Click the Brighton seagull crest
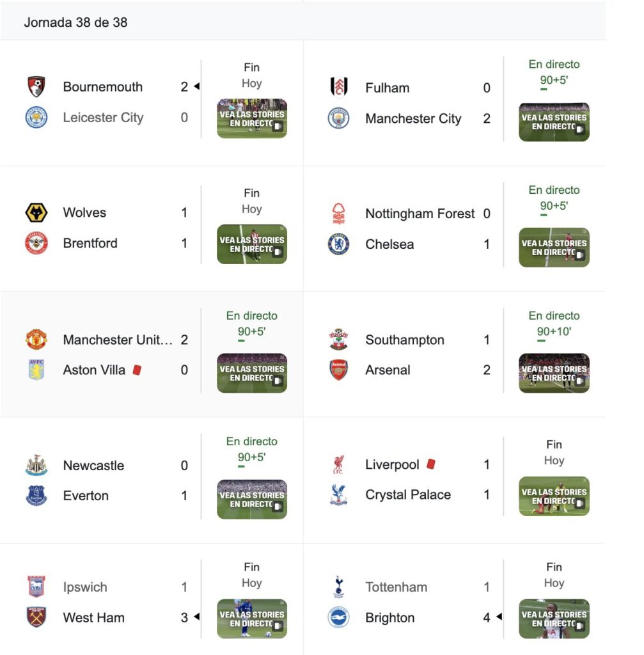The image size is (644, 655). 339,617
